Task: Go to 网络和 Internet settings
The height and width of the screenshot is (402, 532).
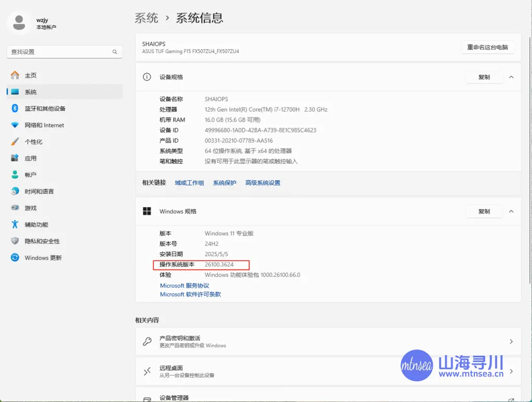Action: click(x=64, y=125)
